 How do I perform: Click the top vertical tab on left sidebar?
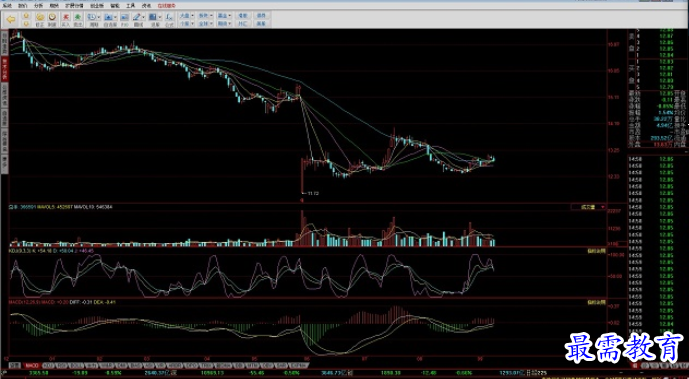(5, 43)
